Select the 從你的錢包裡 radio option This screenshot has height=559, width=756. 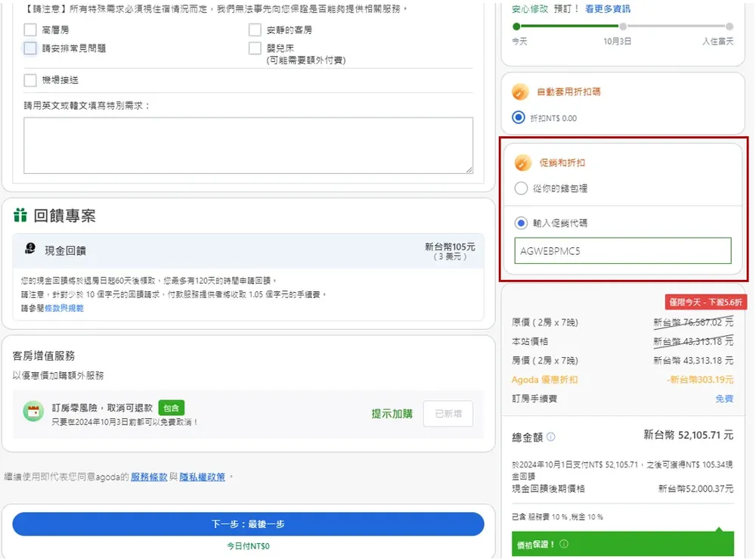tap(521, 188)
